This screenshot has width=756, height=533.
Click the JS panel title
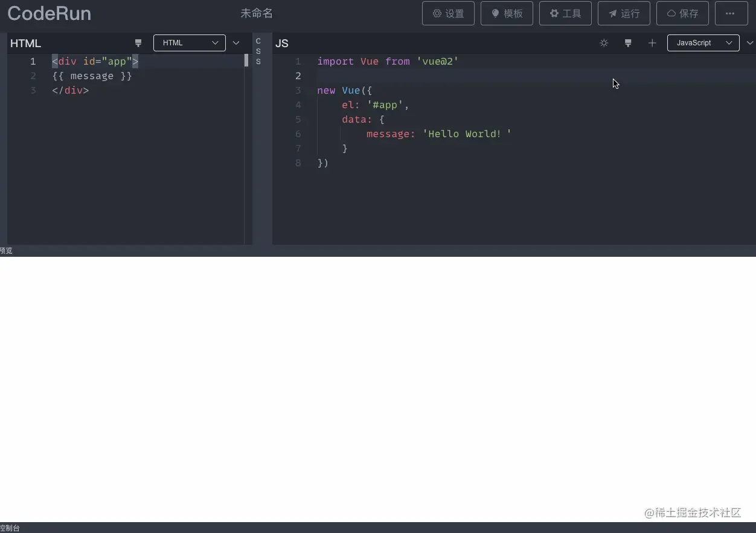pos(282,44)
